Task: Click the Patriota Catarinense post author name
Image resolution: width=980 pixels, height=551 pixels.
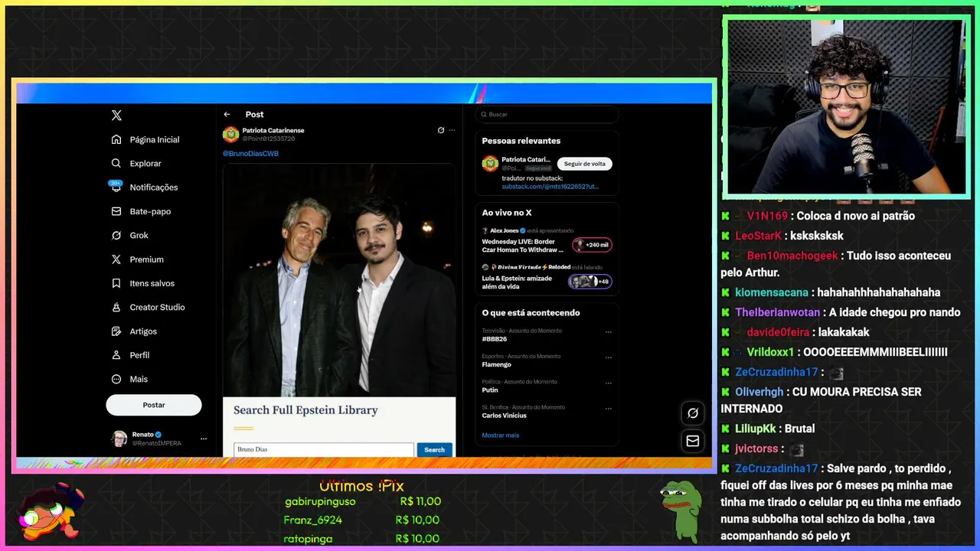Action: point(273,131)
